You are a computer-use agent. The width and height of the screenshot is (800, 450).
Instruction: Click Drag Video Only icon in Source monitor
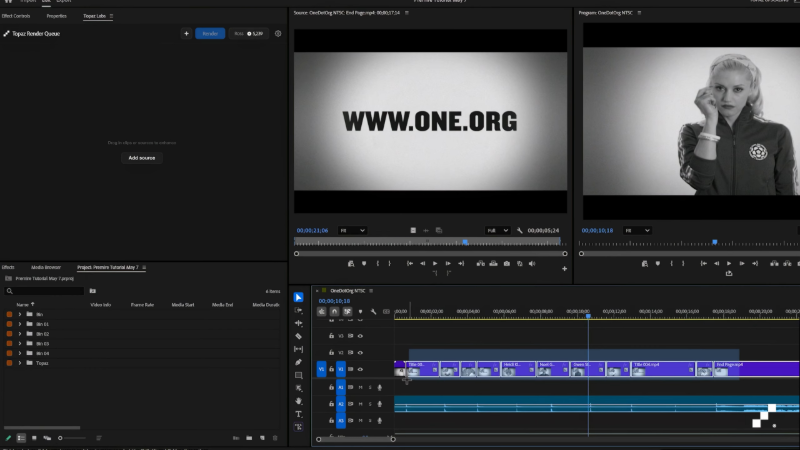413,231
